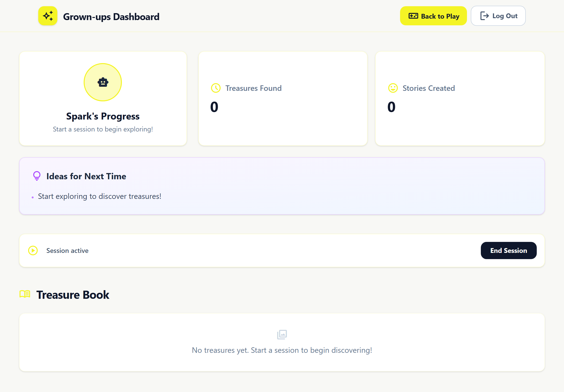564x392 pixels.
Task: Click the gamepad icon in Back to Play
Action: tap(413, 16)
